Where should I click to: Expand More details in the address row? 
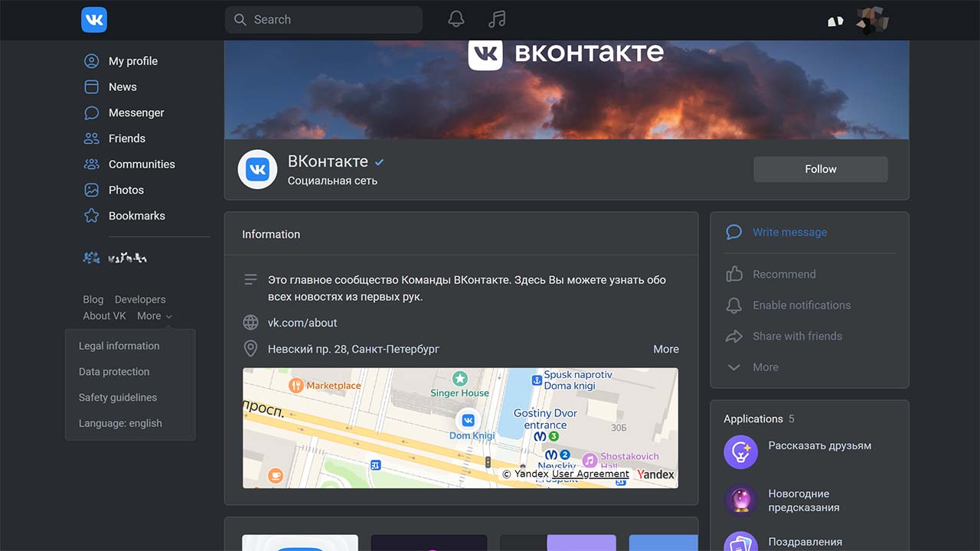pyautogui.click(x=666, y=349)
